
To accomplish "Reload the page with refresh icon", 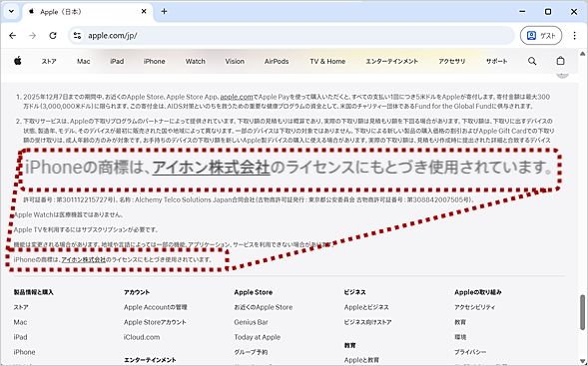I will [x=53, y=36].
